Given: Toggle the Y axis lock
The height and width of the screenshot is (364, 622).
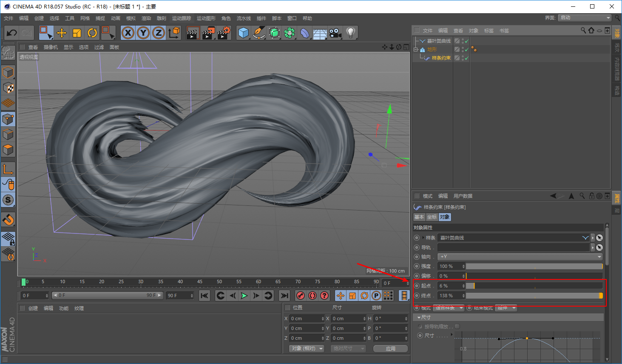Looking at the screenshot, I should tap(143, 33).
